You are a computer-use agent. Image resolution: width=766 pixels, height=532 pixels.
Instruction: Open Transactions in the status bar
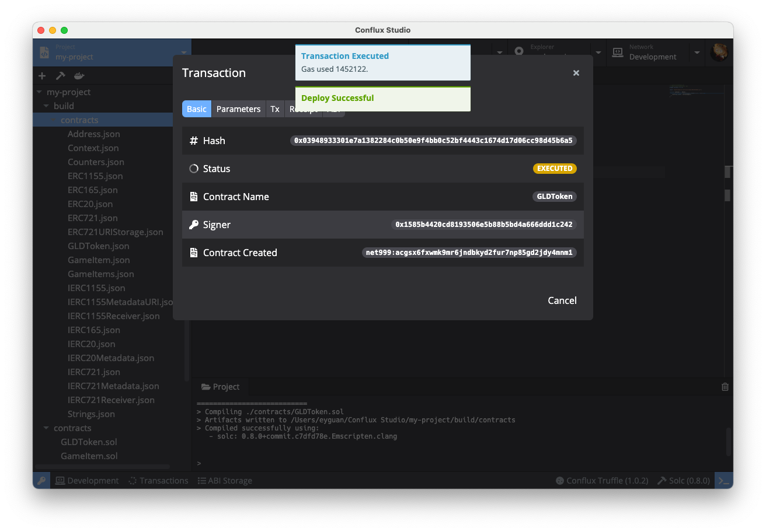pyautogui.click(x=158, y=481)
